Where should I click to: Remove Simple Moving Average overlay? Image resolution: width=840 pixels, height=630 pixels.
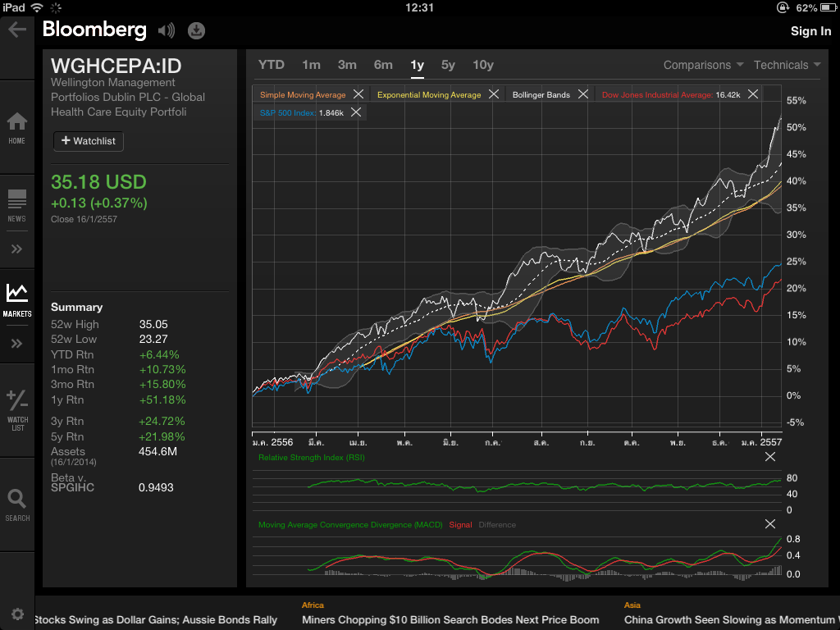pyautogui.click(x=358, y=94)
